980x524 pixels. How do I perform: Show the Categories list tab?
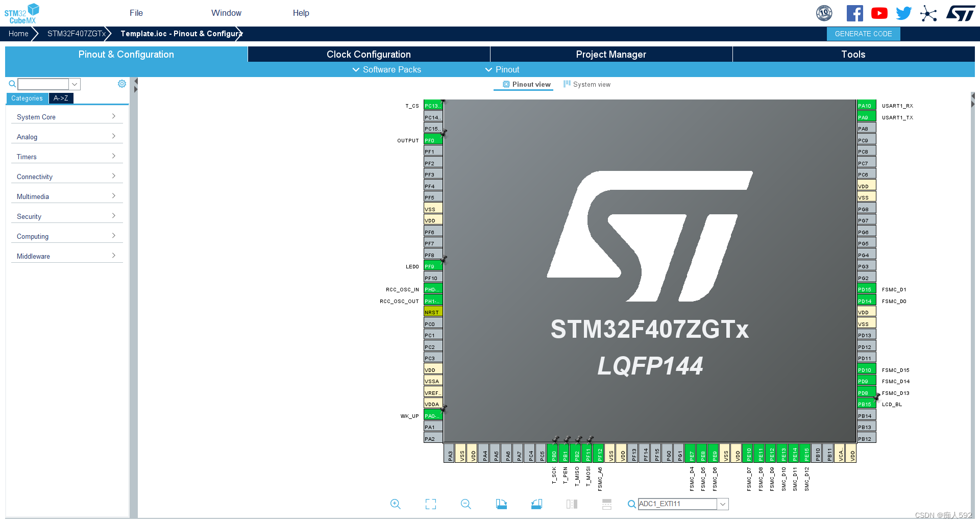27,98
